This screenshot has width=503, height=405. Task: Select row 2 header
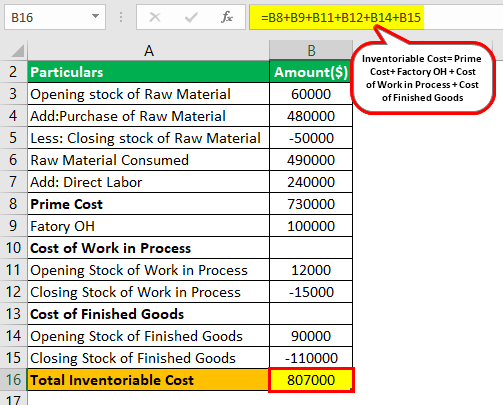(13, 72)
